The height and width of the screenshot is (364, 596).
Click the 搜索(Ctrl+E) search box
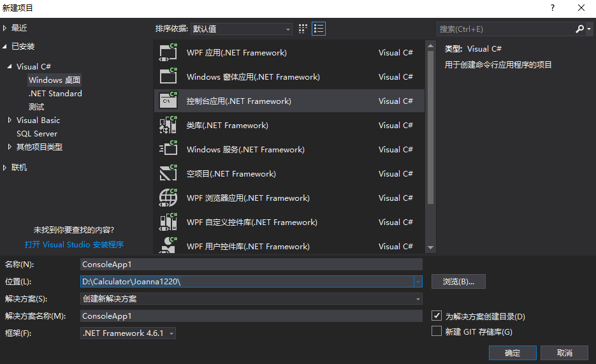click(505, 29)
